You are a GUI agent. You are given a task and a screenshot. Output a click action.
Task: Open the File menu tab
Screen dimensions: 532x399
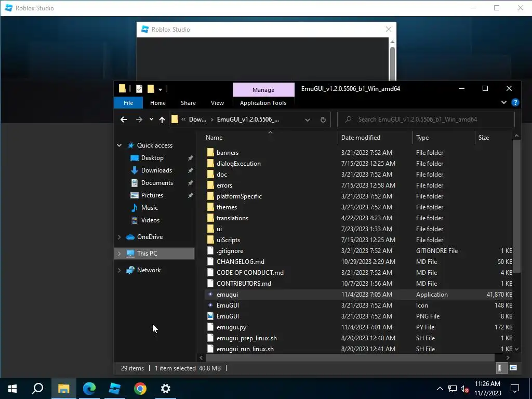tap(128, 103)
